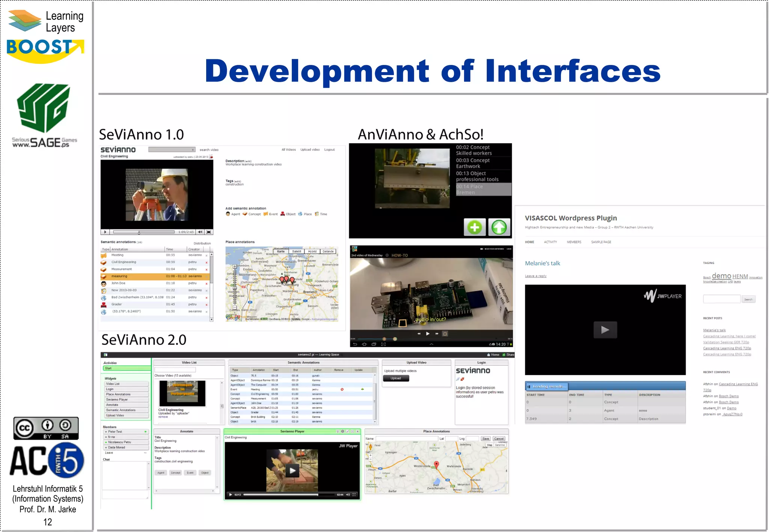Play the JW Player video in VISASCOL

[605, 330]
